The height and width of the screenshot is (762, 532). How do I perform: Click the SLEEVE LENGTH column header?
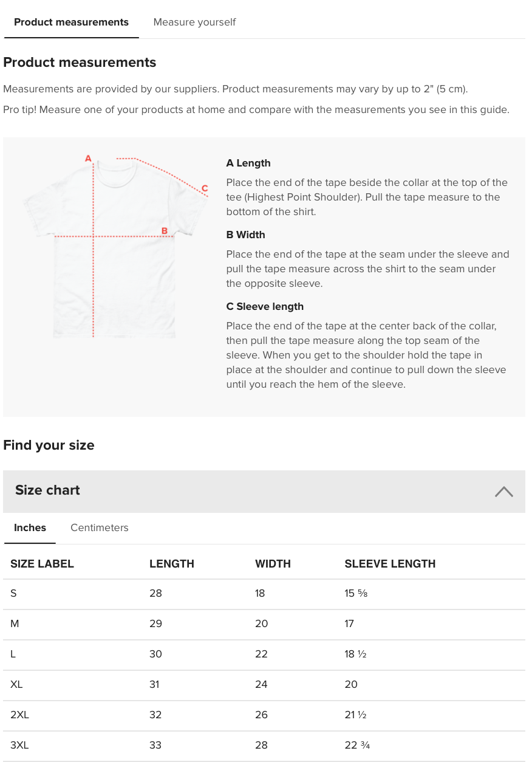click(x=390, y=564)
